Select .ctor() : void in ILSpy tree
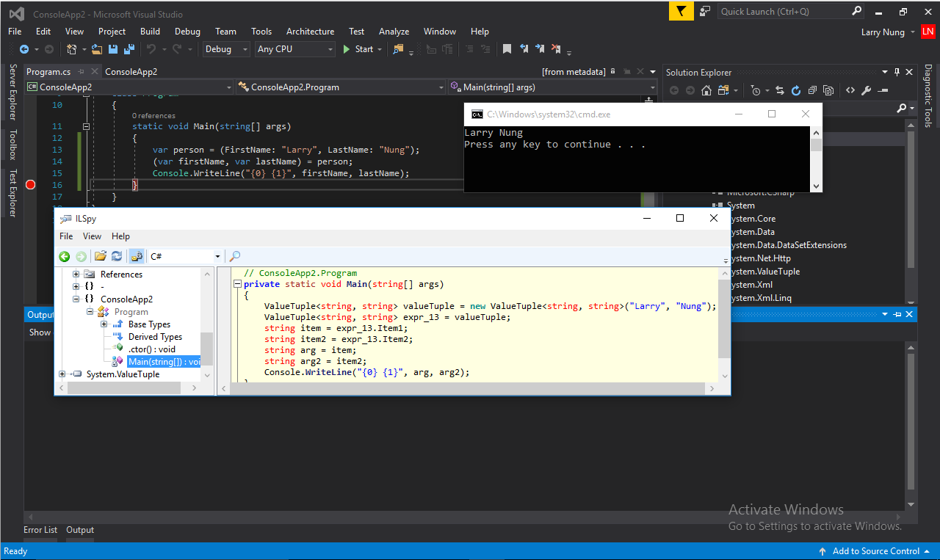 click(x=152, y=349)
